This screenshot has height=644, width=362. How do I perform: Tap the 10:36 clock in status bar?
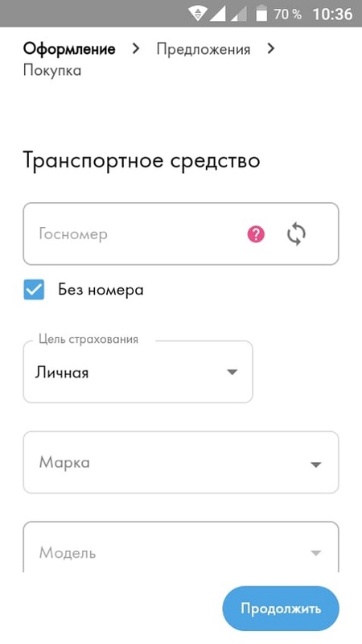pyautogui.click(x=332, y=14)
